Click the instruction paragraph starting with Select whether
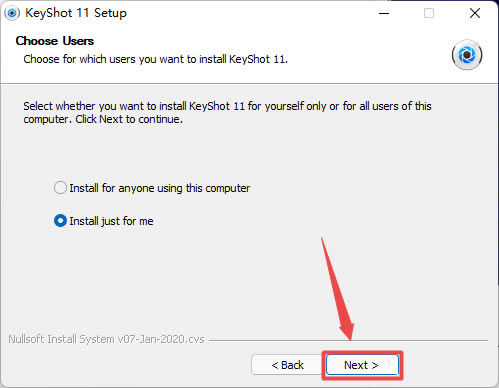The width and height of the screenshot is (499, 388). coord(227,112)
